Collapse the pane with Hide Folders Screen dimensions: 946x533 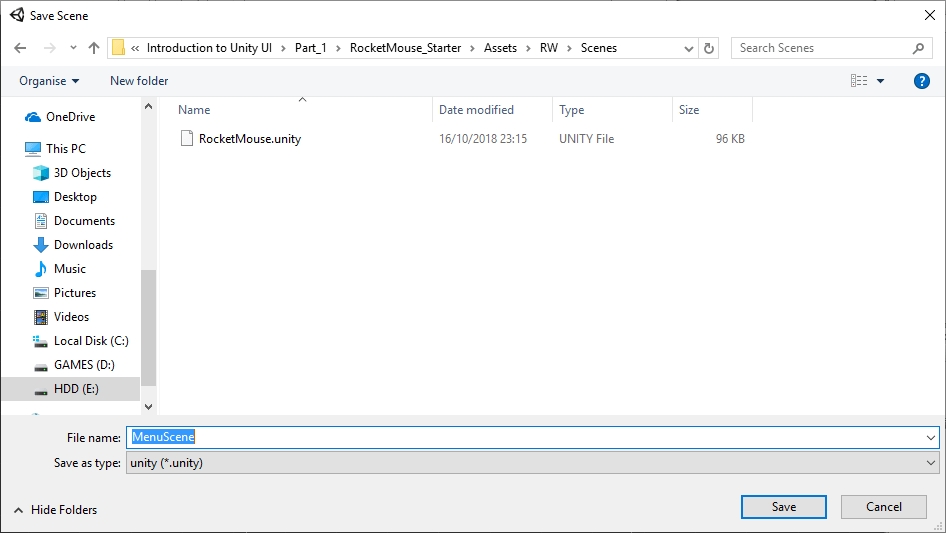56,509
